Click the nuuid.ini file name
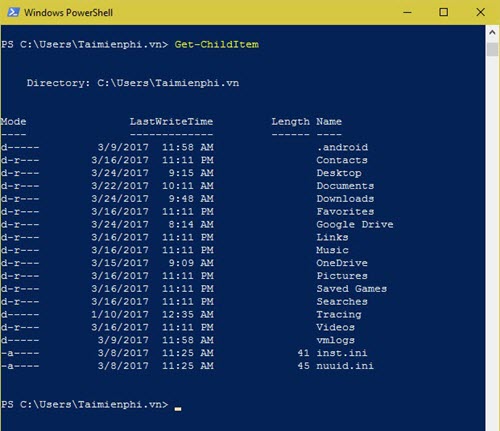Image resolution: width=500 pixels, height=431 pixels. [x=345, y=366]
